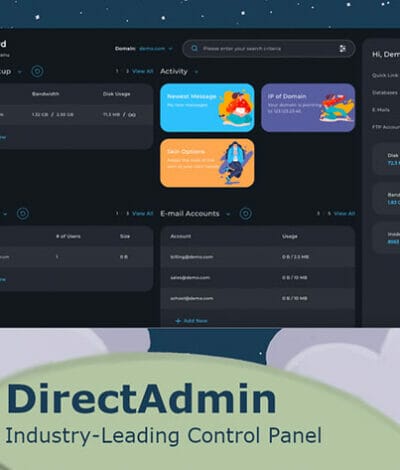Click the Size column header
The height and width of the screenshot is (470, 400).
125,236
